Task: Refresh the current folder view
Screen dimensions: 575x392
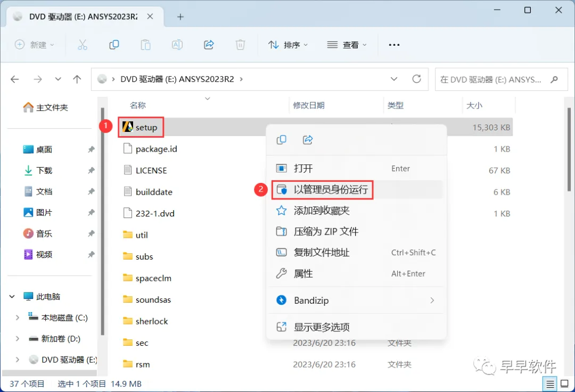Action: 416,79
